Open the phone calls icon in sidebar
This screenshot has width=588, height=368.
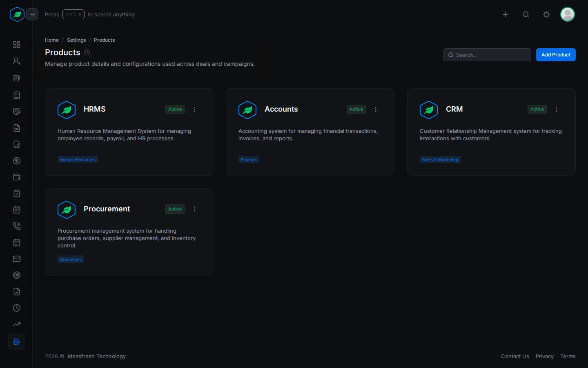(17, 226)
